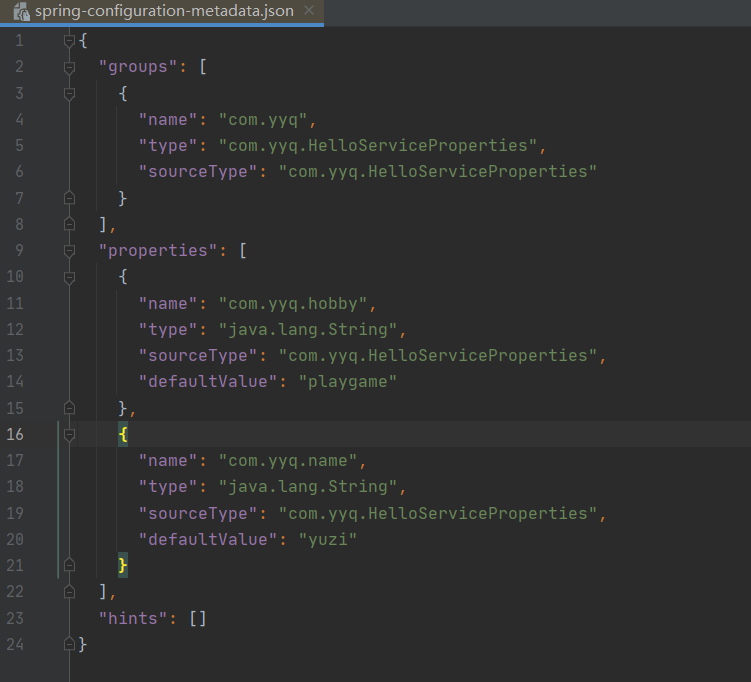The height and width of the screenshot is (682, 751).
Task: Click the "type" key on line 5
Action: [168, 146]
